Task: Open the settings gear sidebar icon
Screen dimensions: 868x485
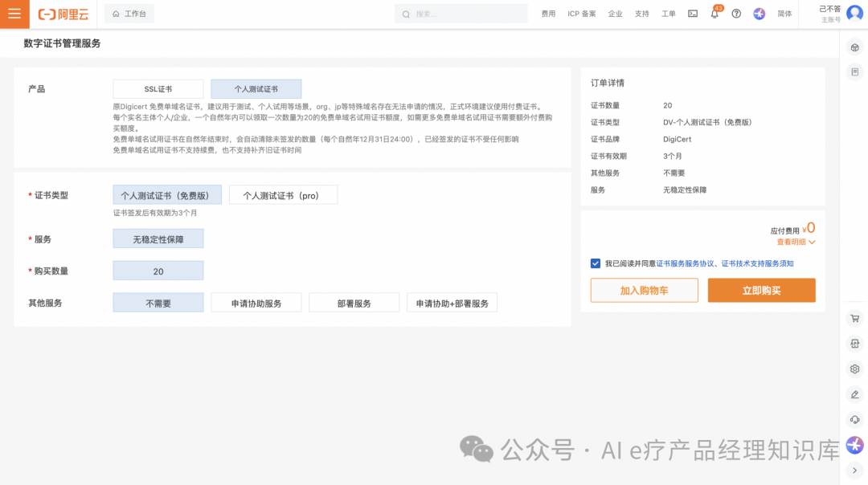Action: pos(854,369)
